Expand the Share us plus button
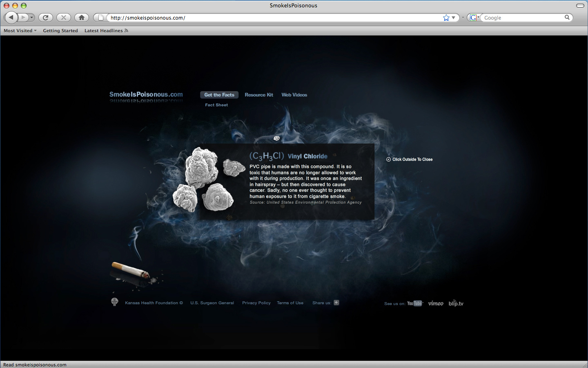 click(x=336, y=303)
